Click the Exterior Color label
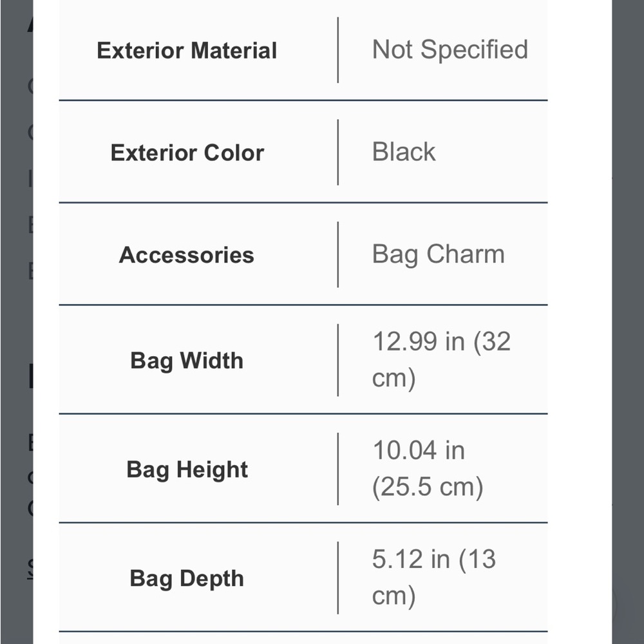This screenshot has height=644, width=644. point(187,153)
